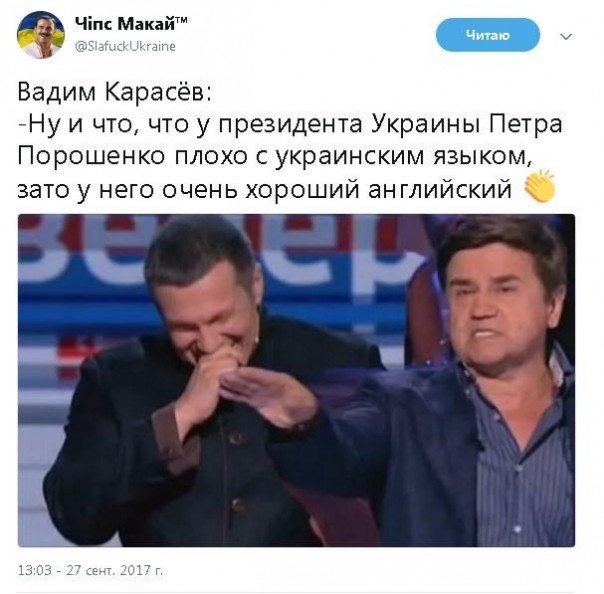Click the clapping hands emoji

pyautogui.click(x=540, y=186)
